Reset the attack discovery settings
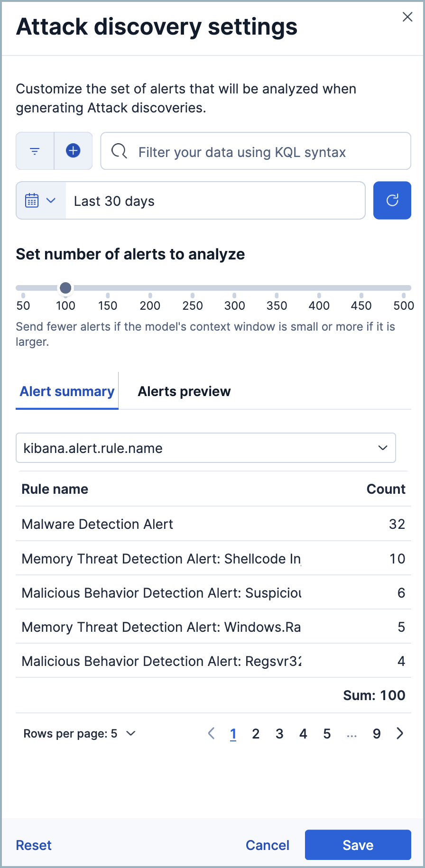Image resolution: width=425 pixels, height=868 pixels. click(x=33, y=845)
